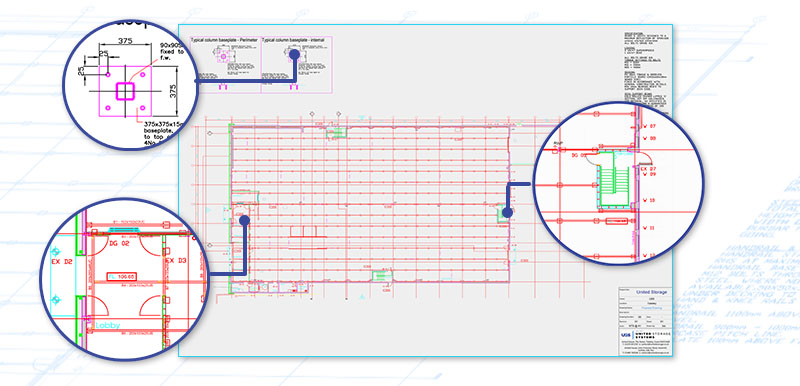Viewport: 800px width, 386px height.
Task: Click the blue callout dot near the east staircase
Action: (507, 212)
